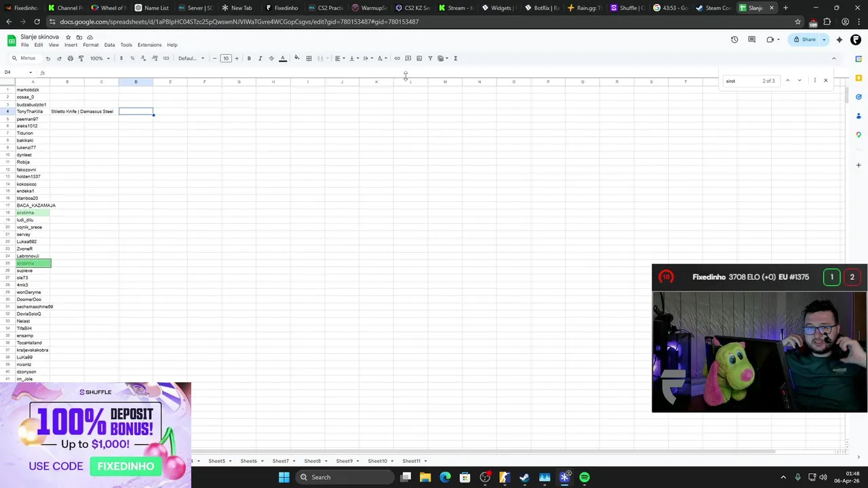Viewport: 868px width, 488px height.
Task: Switch to Sheet7 tab
Action: pos(281,461)
